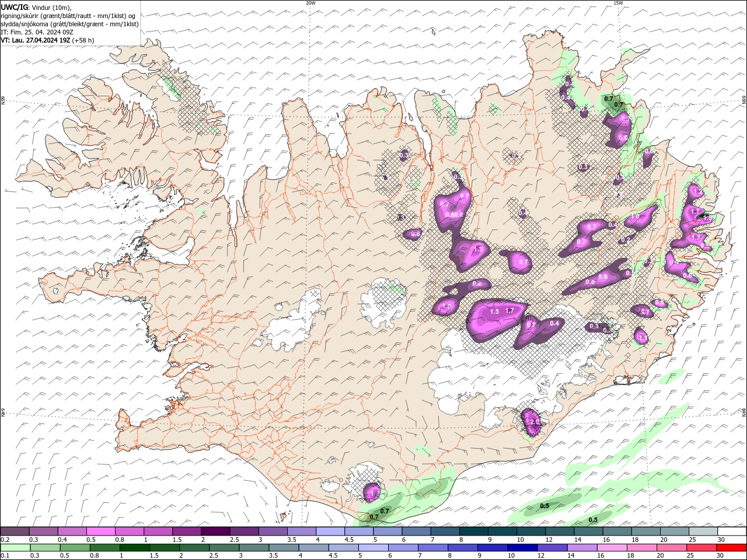Click the deep navy blue 10 rain legend swatch
Screen dimensions: 747x560
pos(522,548)
